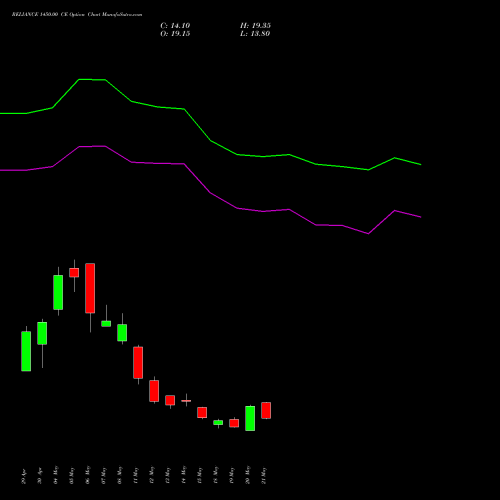Click the '18 May' date label

point(216,475)
